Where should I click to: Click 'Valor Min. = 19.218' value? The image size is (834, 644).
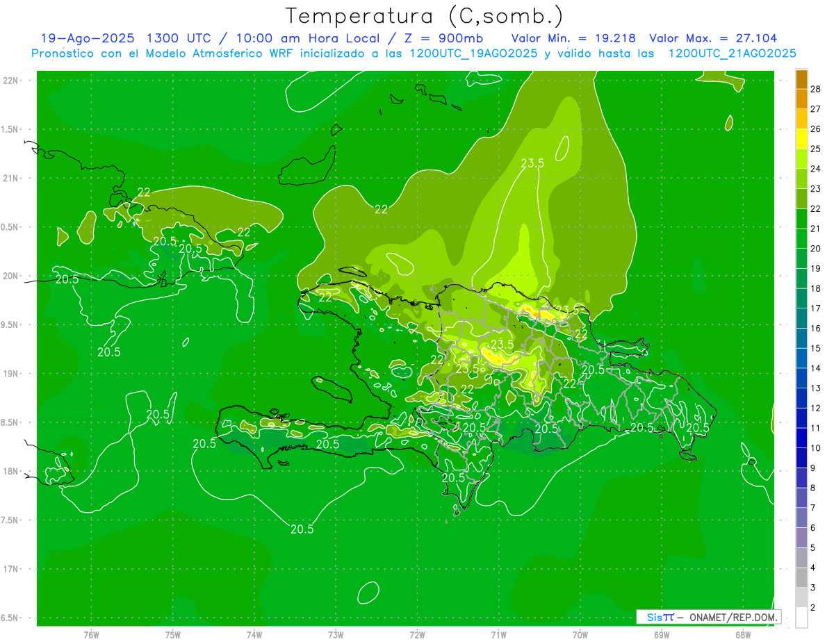coord(573,38)
